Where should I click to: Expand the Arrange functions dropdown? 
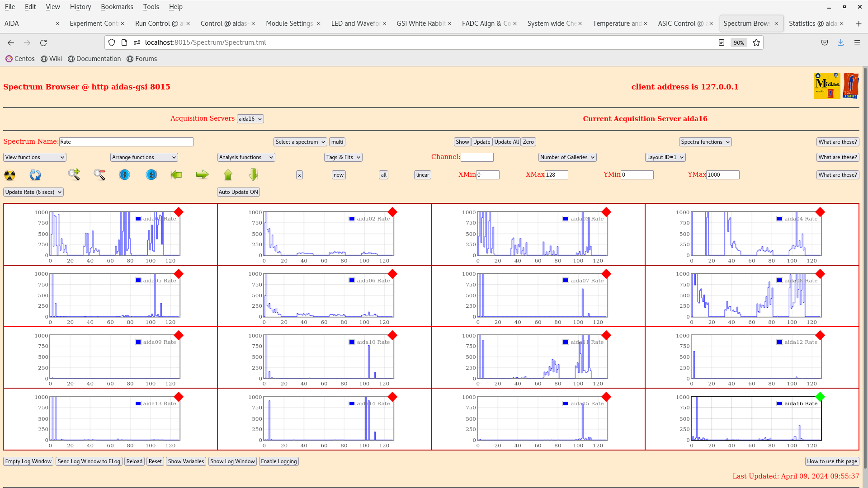[x=144, y=157]
